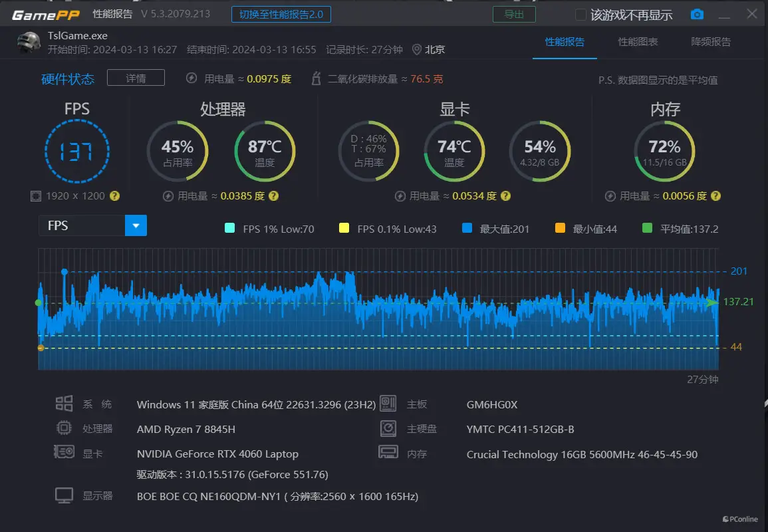
Task: Click the FPS 137 circular gauge
Action: (77, 151)
